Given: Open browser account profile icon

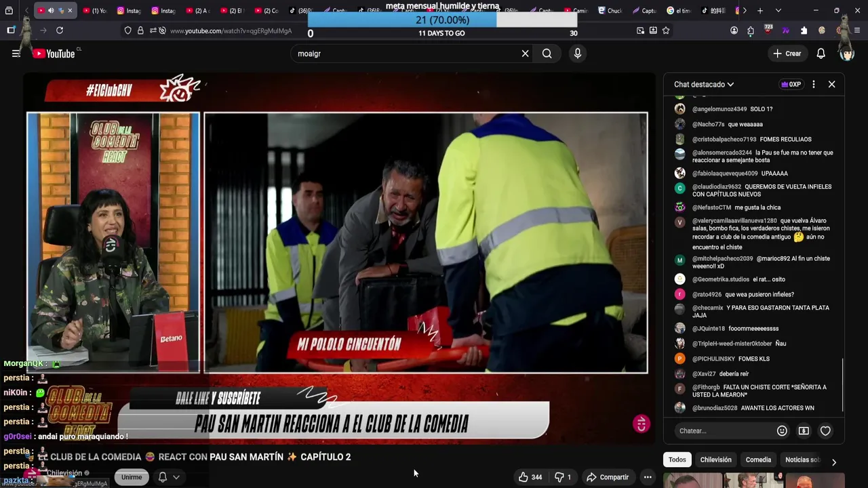Looking at the screenshot, I should pos(734,30).
